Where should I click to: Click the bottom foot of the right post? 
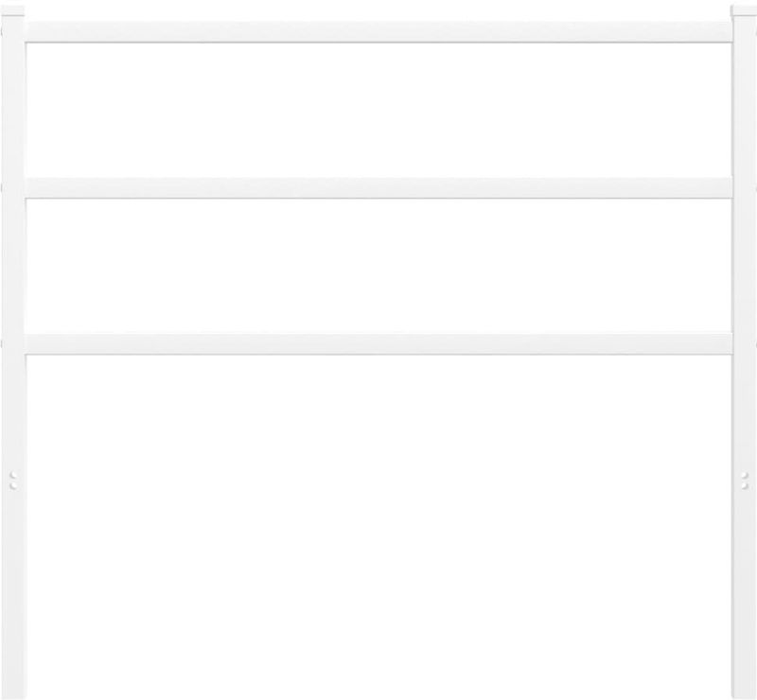[x=744, y=691]
